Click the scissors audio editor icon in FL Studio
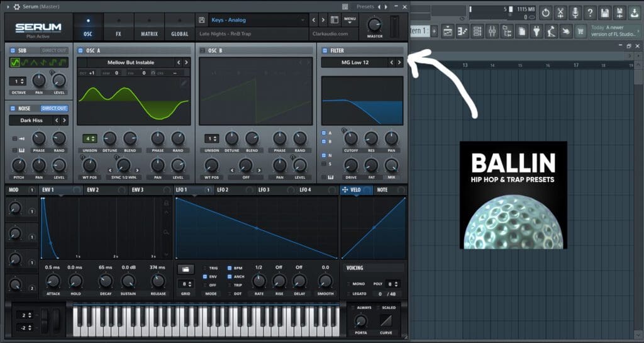Image resolution: width=644 pixels, height=343 pixels. (x=560, y=13)
